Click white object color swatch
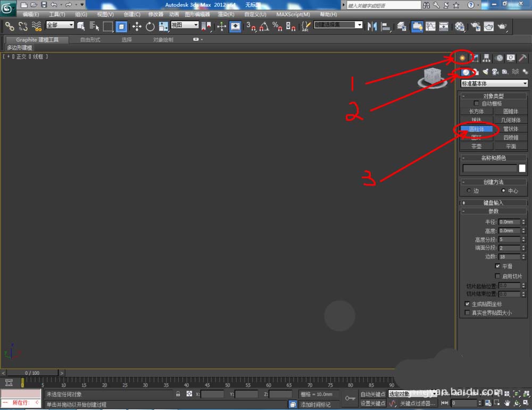 coord(522,168)
